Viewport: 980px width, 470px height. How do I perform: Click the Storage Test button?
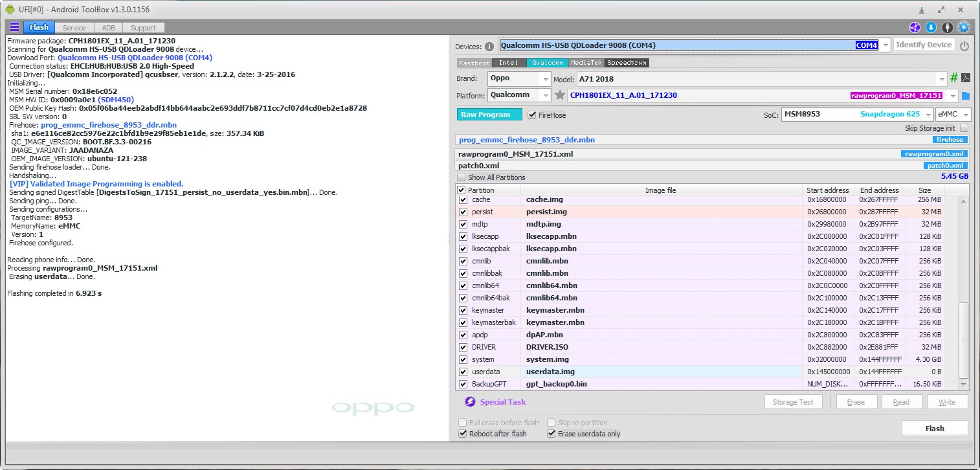[x=793, y=402]
